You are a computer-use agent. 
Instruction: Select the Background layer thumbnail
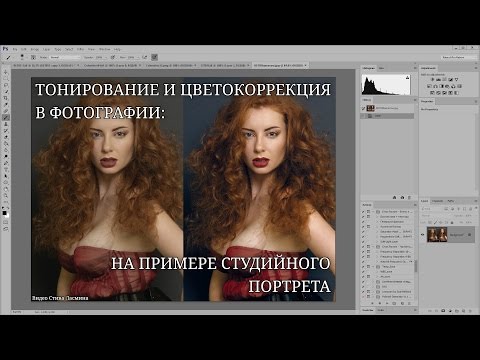click(x=437, y=235)
